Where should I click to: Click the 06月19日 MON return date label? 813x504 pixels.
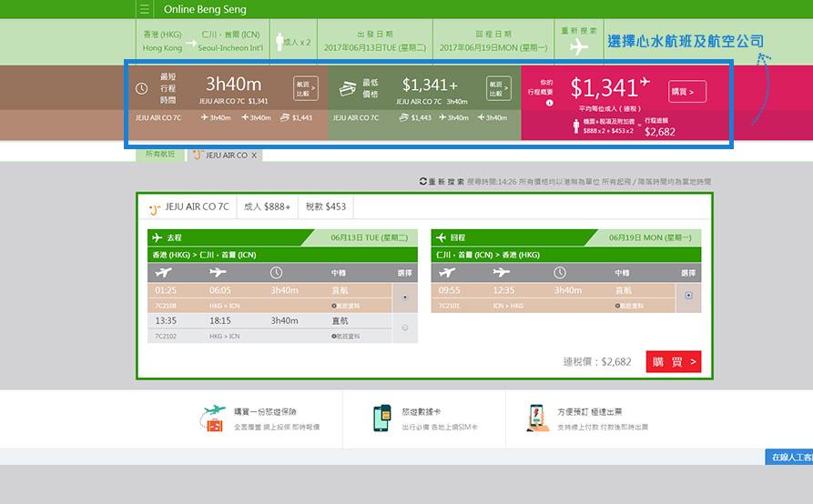click(650, 237)
